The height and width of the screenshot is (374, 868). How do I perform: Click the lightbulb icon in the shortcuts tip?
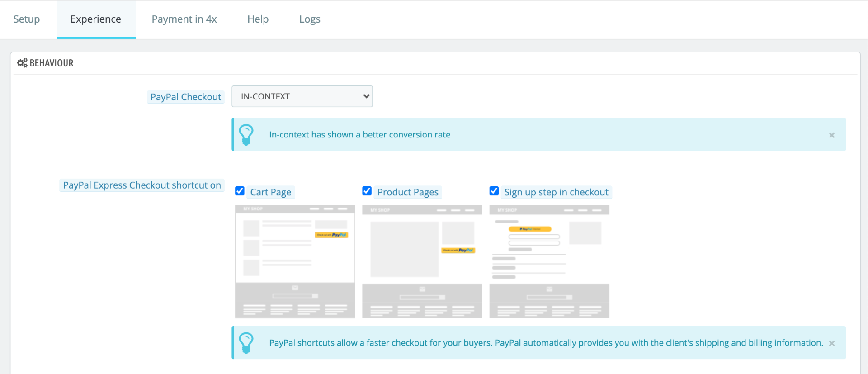coord(246,343)
